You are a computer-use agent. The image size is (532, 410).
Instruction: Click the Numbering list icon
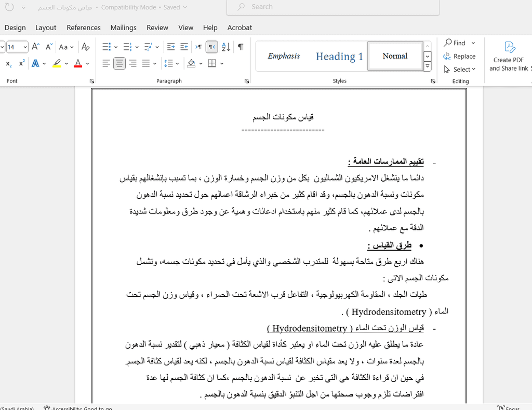tap(127, 47)
